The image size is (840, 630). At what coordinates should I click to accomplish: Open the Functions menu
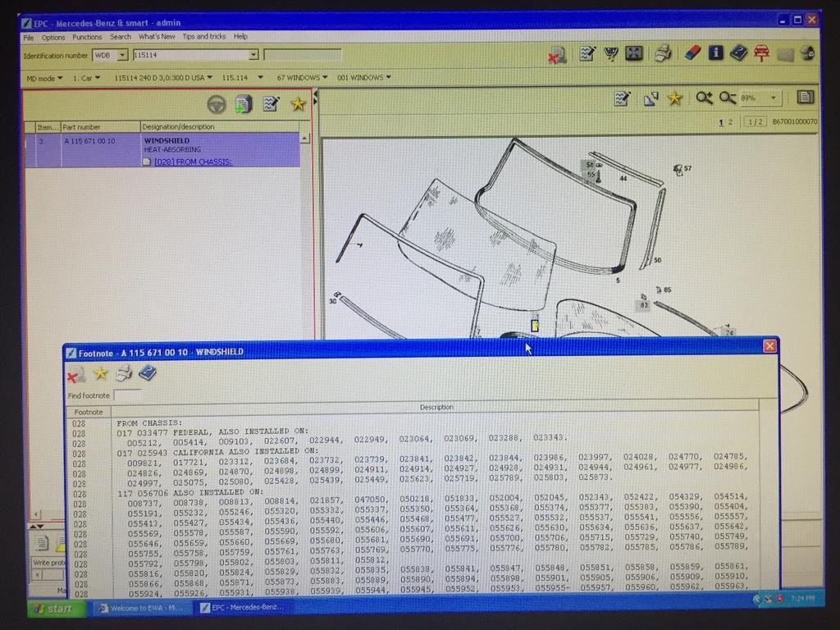[87, 37]
